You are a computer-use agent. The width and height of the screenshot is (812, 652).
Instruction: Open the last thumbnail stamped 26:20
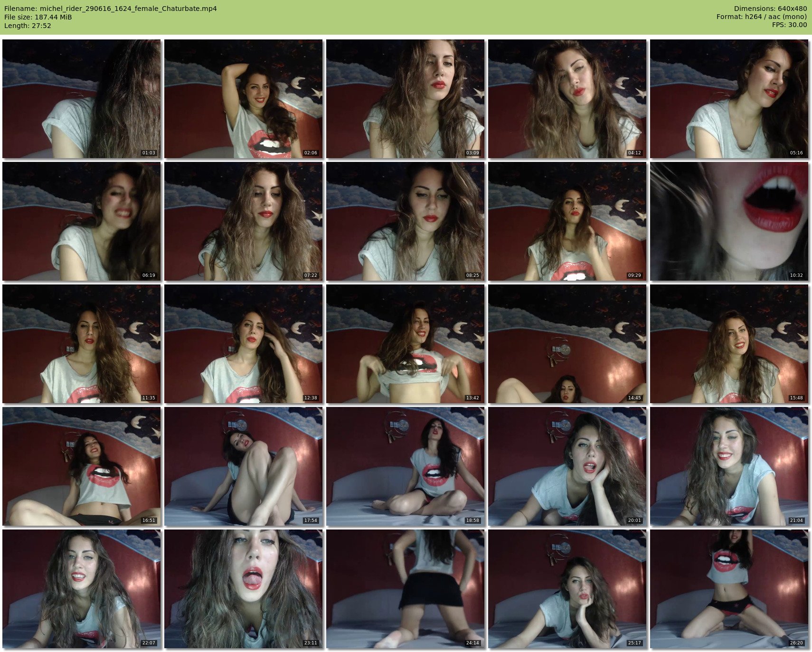click(729, 589)
